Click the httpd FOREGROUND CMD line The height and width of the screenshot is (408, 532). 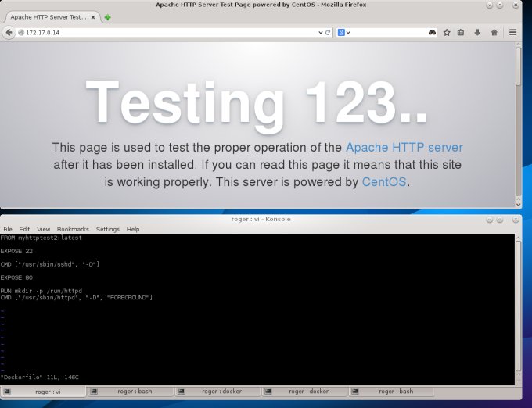point(77,298)
